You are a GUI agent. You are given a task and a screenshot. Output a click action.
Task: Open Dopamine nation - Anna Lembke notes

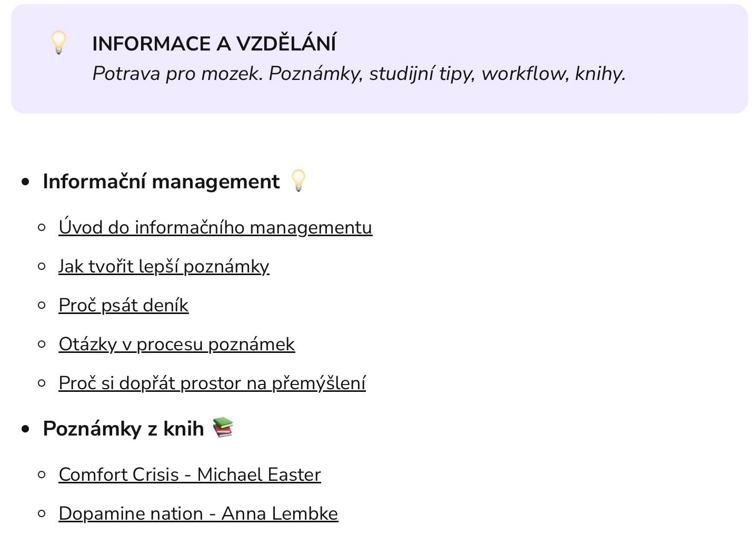pos(198,513)
